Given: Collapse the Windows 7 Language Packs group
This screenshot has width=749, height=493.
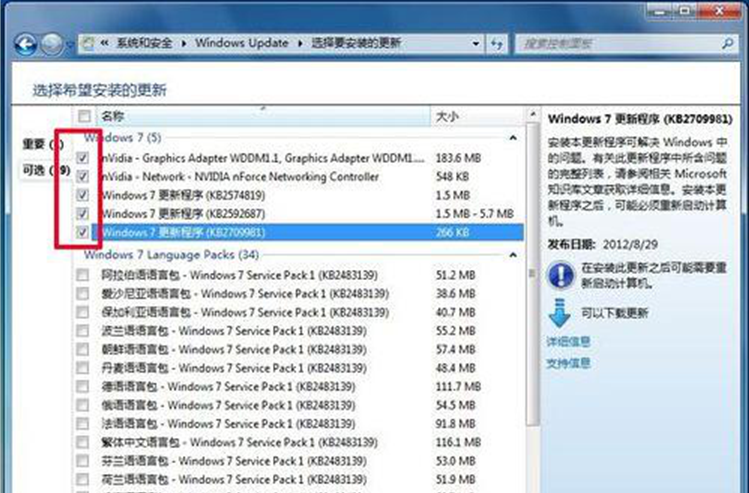Looking at the screenshot, I should click(x=514, y=255).
